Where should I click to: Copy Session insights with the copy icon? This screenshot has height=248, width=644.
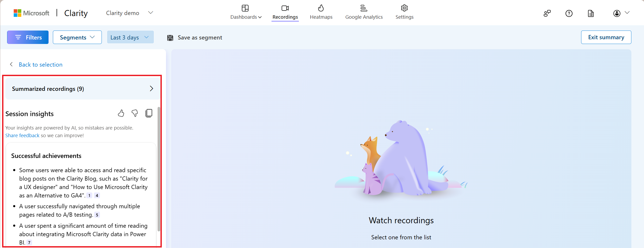[149, 113]
